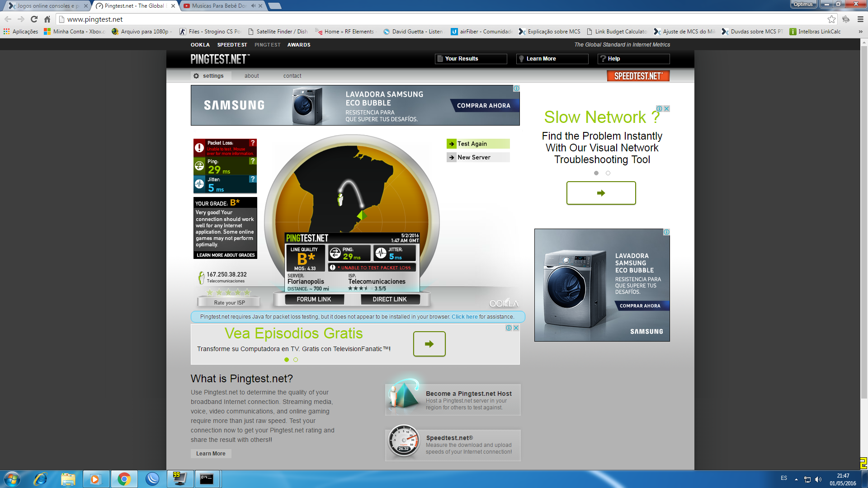
Task: Click the Chrome home icon
Action: [x=47, y=19]
